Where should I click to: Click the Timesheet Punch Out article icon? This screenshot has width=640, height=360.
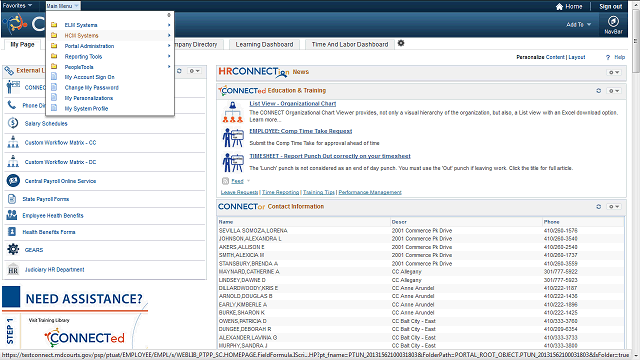(x=233, y=162)
